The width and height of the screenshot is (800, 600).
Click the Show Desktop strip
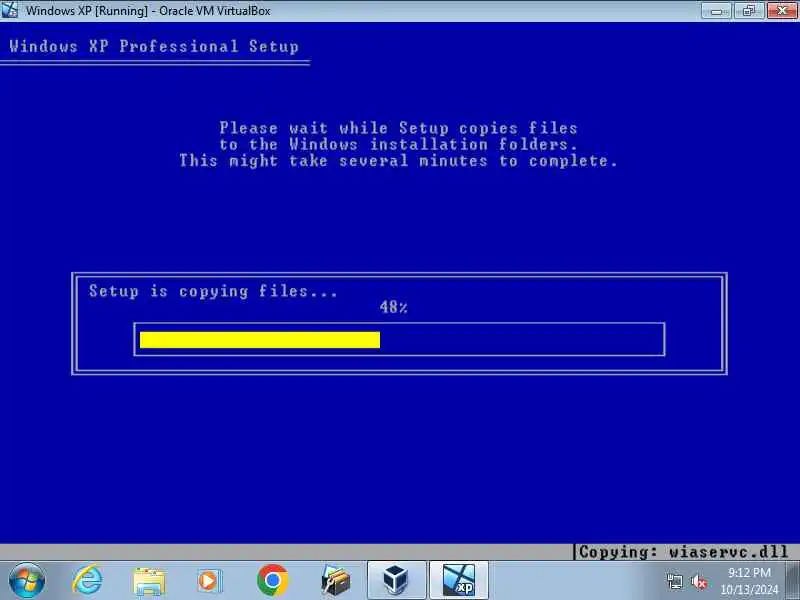793,581
